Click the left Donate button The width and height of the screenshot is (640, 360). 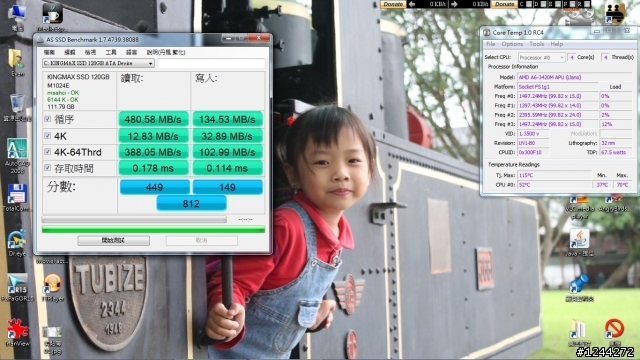pyautogui.click(x=393, y=4)
